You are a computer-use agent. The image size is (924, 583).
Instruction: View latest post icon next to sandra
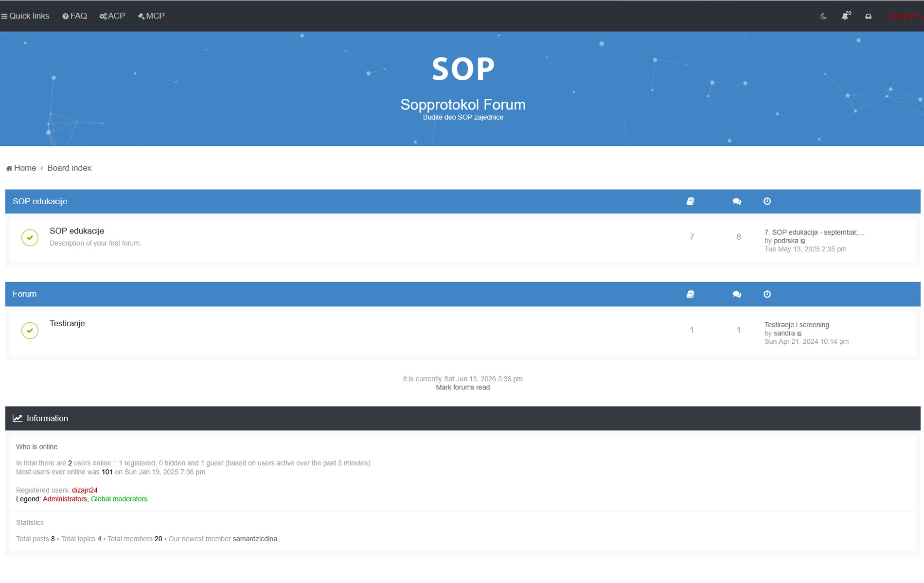click(800, 334)
